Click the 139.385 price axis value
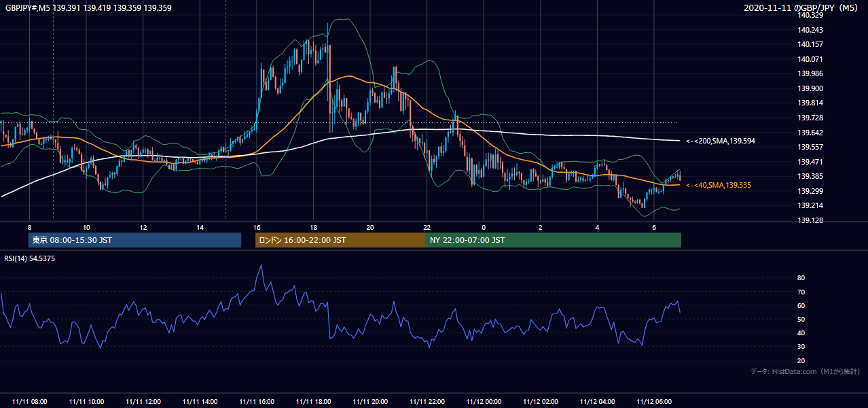The width and height of the screenshot is (868, 408). pos(810,177)
